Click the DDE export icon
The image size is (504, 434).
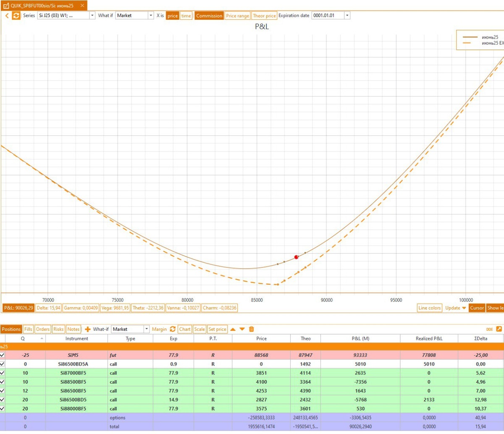489,329
